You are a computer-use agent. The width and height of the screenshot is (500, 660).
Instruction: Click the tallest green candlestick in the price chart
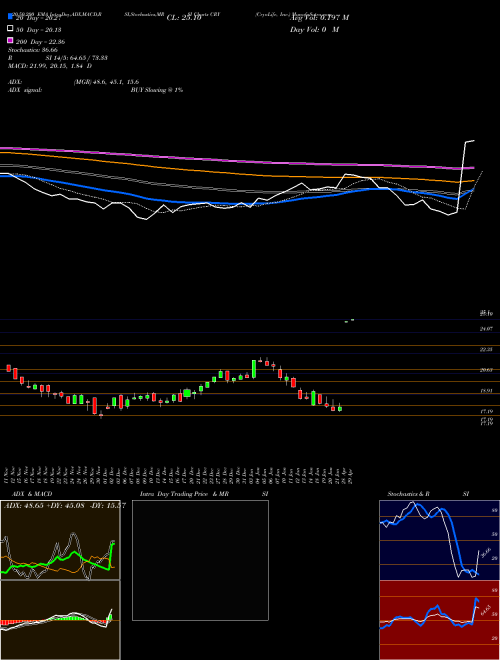[254, 369]
